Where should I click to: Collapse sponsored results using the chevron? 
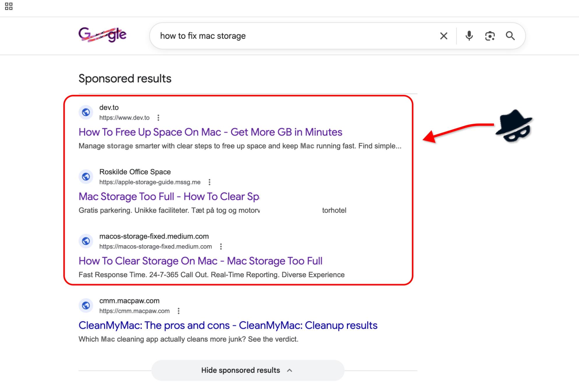(289, 370)
